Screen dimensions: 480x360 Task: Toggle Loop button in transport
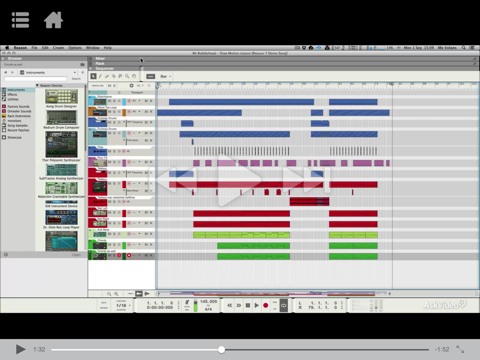click(x=284, y=305)
